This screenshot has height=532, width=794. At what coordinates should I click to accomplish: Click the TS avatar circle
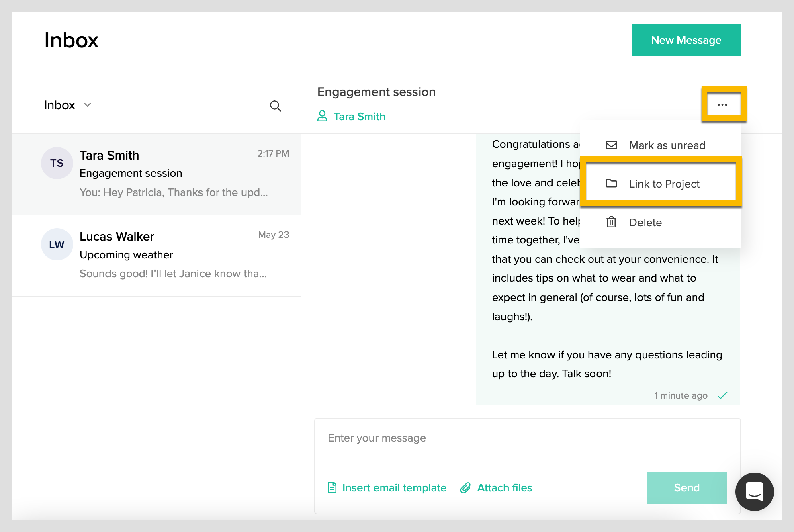57,163
